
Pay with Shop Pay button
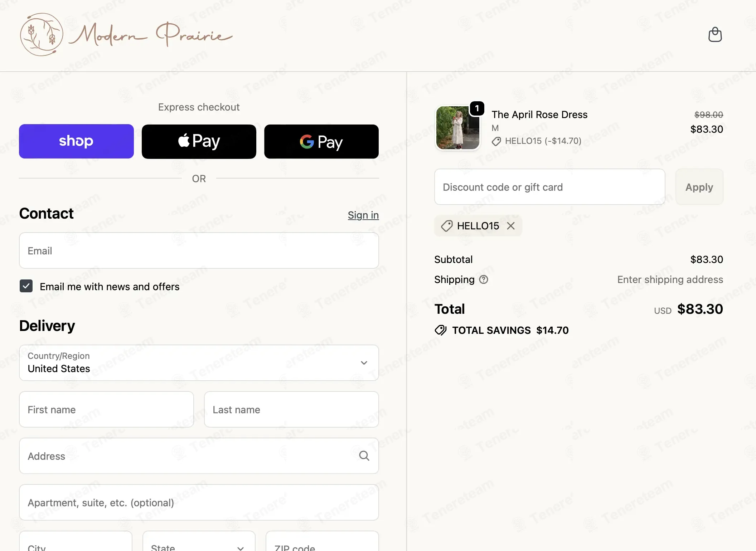pyautogui.click(x=76, y=141)
